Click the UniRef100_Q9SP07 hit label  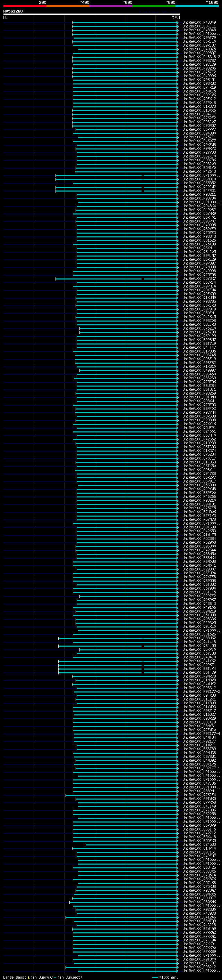pyautogui.click(x=199, y=221)
